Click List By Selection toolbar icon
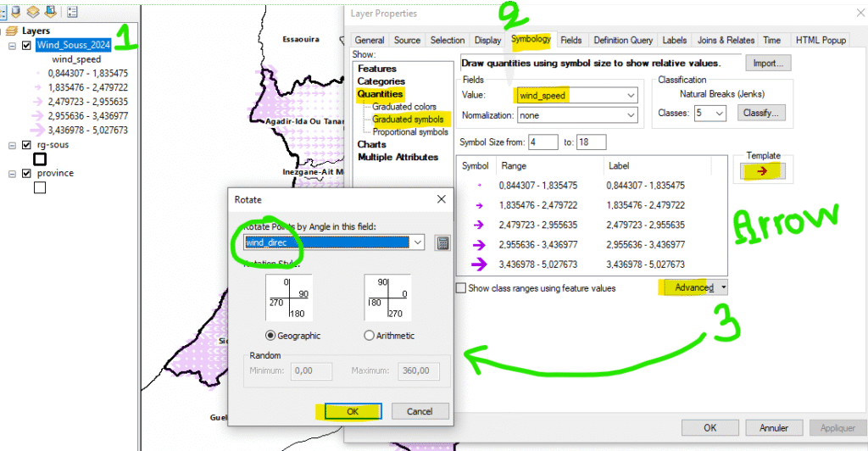 (50, 12)
